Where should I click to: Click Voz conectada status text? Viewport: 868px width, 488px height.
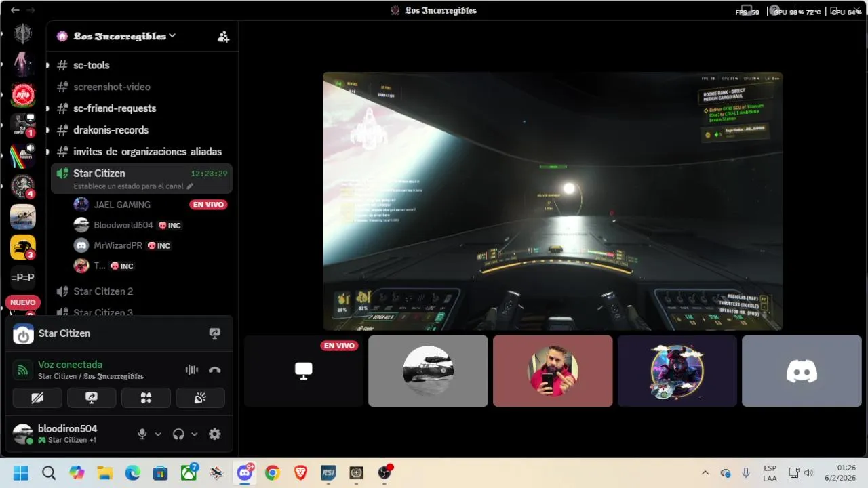pos(70,365)
